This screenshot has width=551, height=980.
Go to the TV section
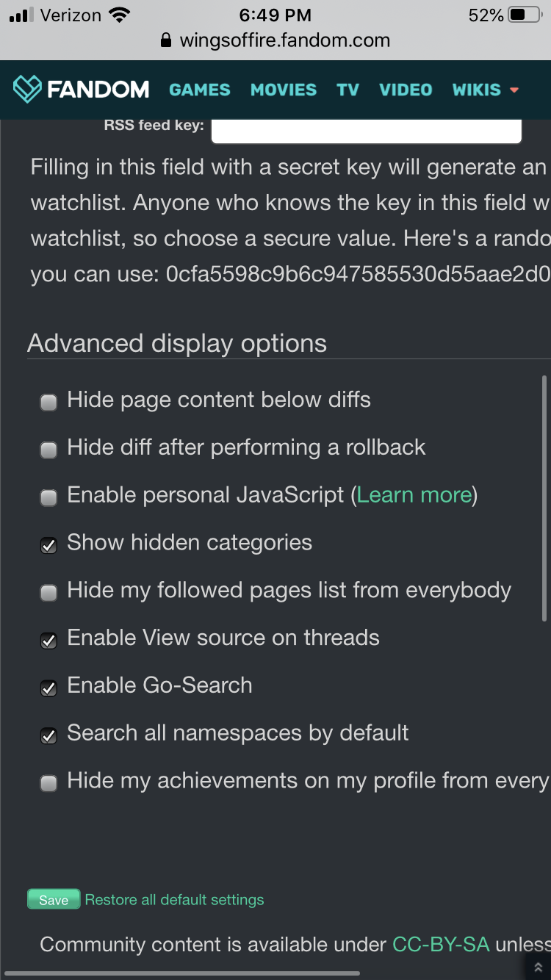click(347, 90)
